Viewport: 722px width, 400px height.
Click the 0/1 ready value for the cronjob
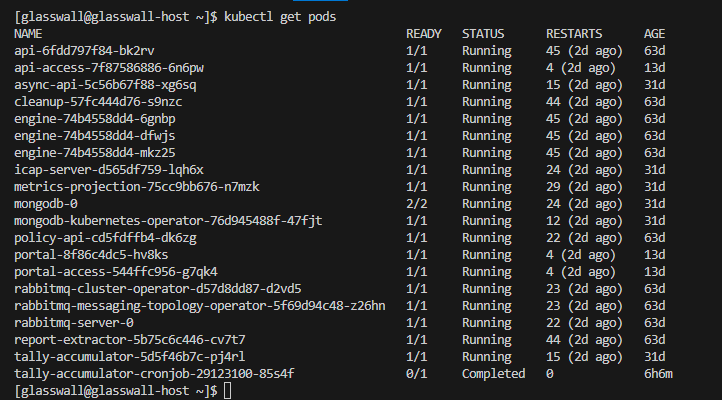[417, 374]
